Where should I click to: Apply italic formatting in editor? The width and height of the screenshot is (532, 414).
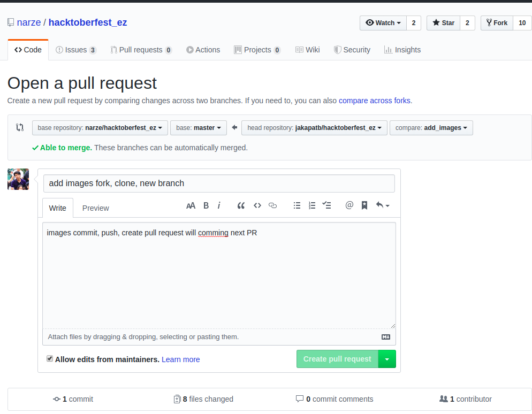click(x=219, y=205)
